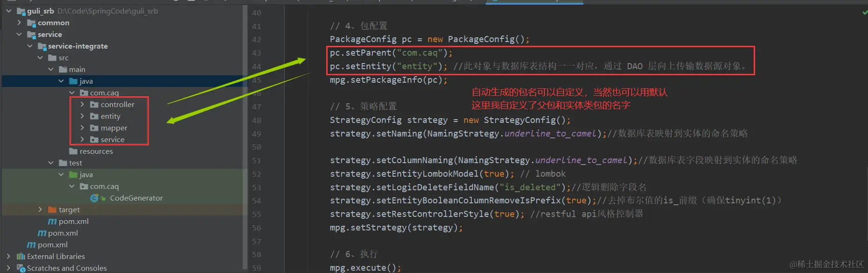868x273 pixels.
Task: Click code line "PackageConfig pc = new PackageConfig();"
Action: pos(429,39)
